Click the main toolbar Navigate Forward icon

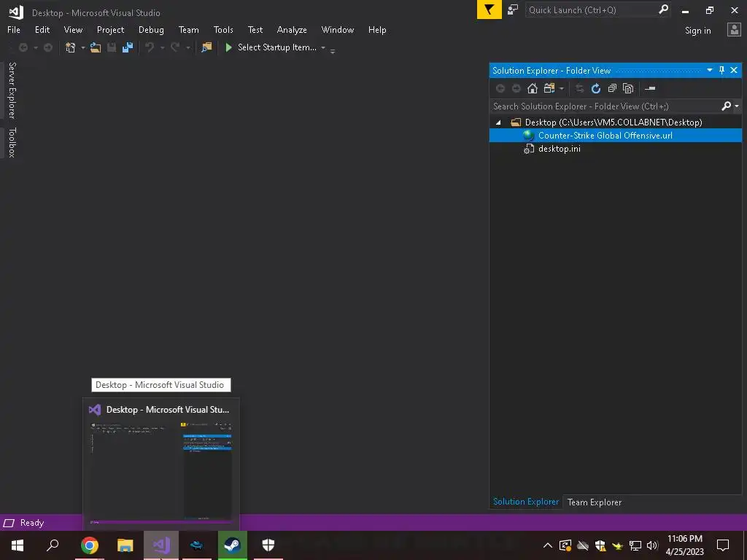pyautogui.click(x=48, y=47)
